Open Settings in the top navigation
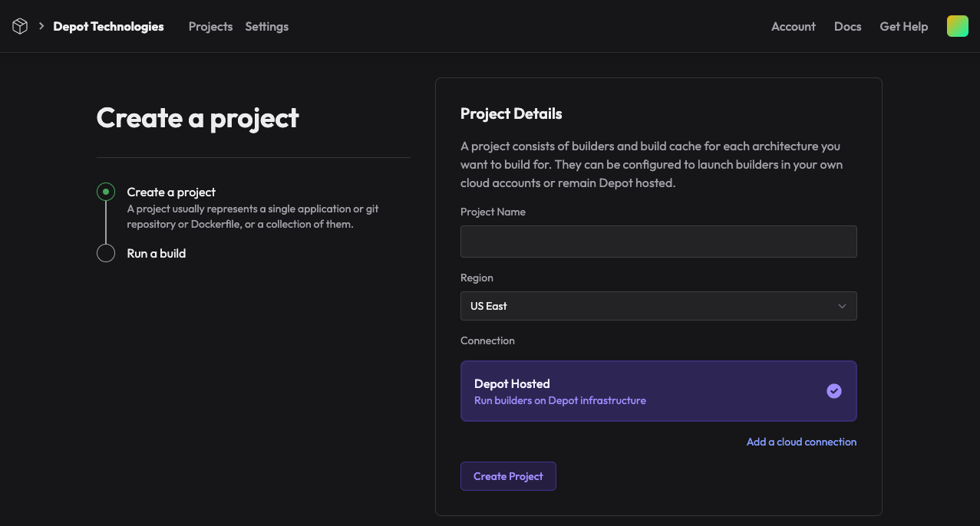980x526 pixels. (x=266, y=26)
